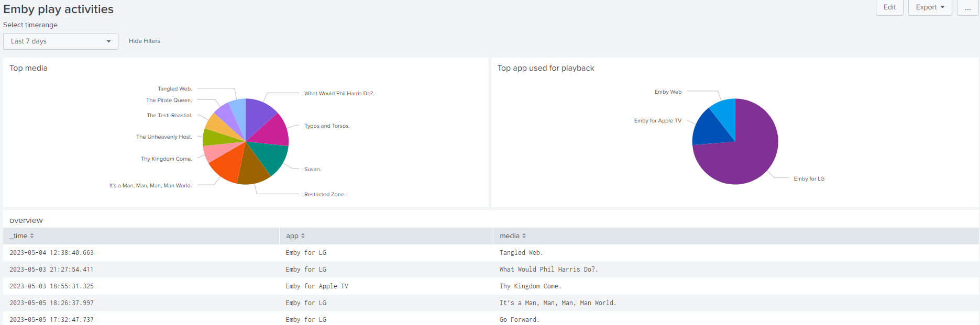
Task: Click the Restricted Zone. chart label
Action: click(x=325, y=195)
